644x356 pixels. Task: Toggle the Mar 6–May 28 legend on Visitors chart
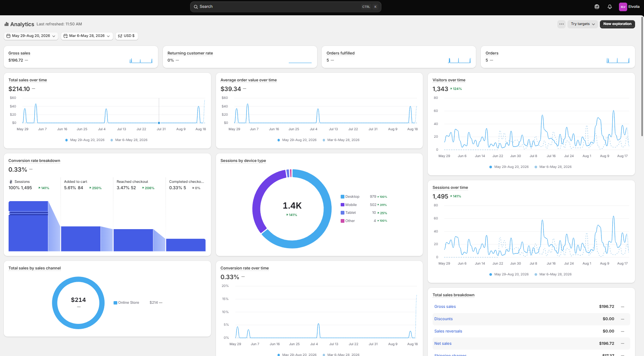coord(553,167)
